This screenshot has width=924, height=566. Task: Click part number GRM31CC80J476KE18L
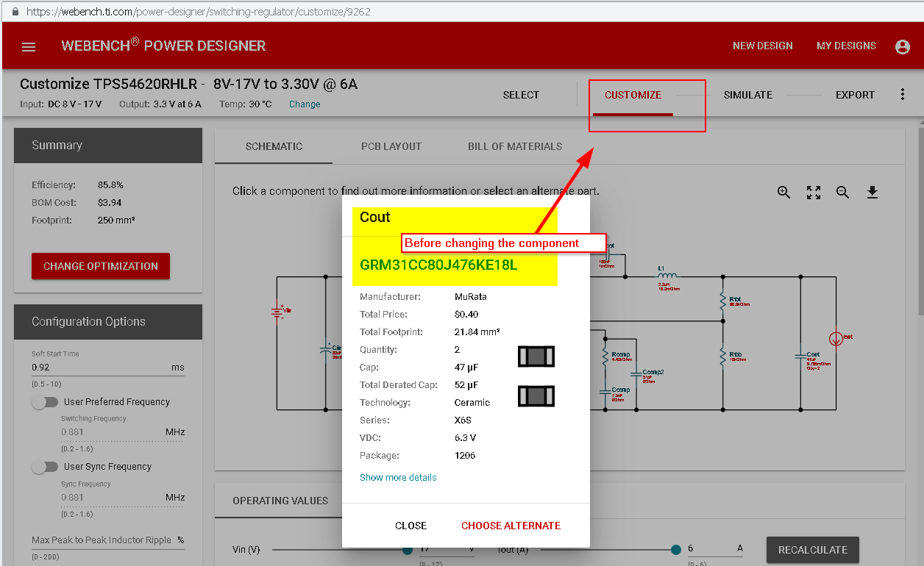438,265
